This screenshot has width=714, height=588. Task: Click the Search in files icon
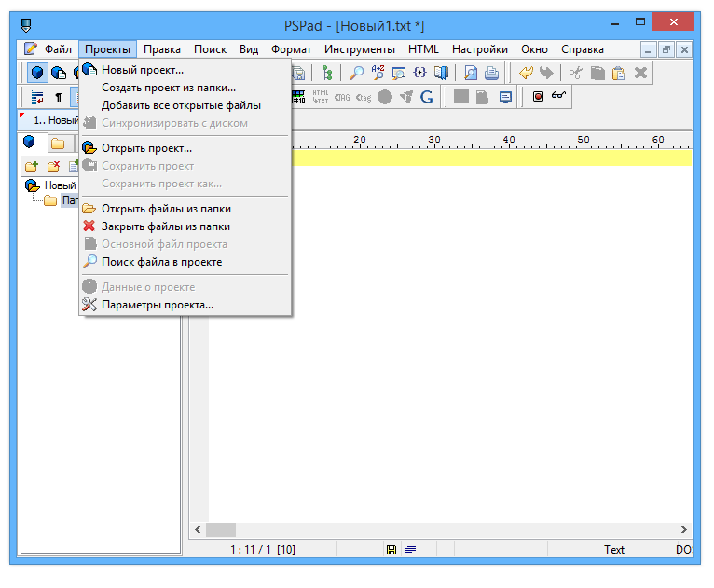pos(398,73)
